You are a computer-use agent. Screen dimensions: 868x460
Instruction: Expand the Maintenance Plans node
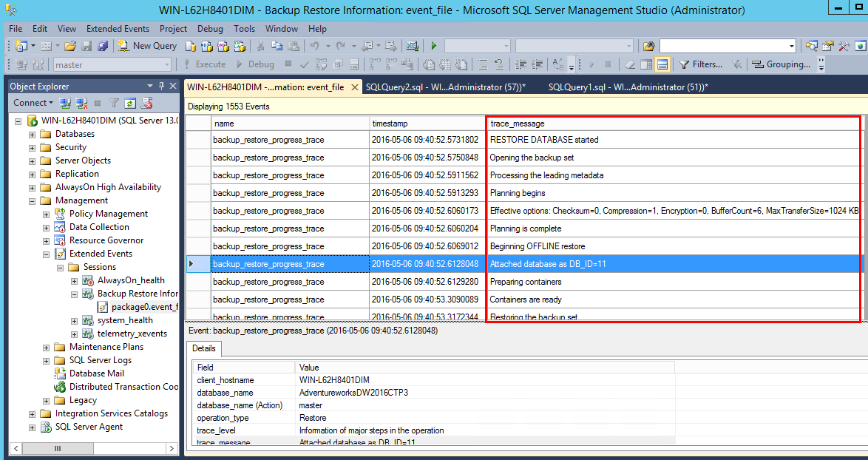click(x=47, y=348)
